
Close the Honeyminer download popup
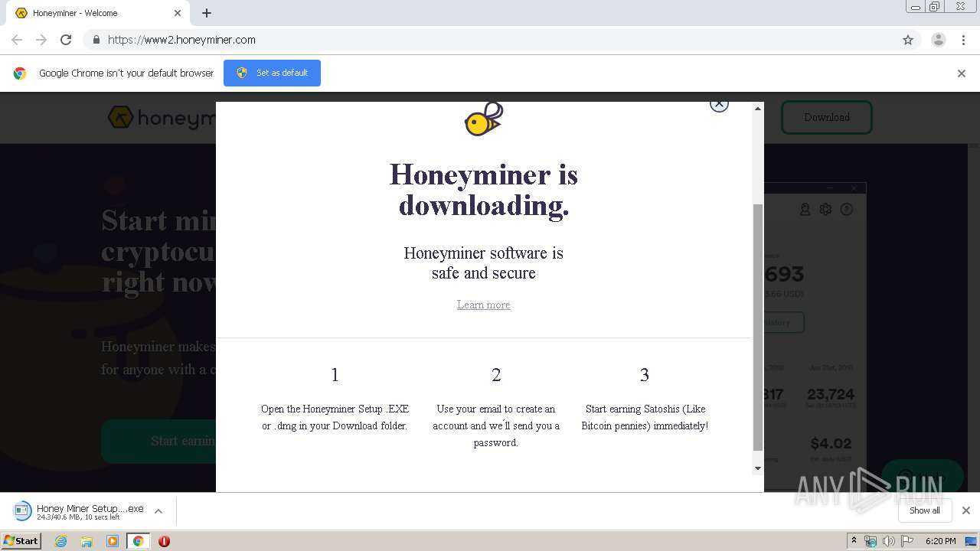click(719, 104)
